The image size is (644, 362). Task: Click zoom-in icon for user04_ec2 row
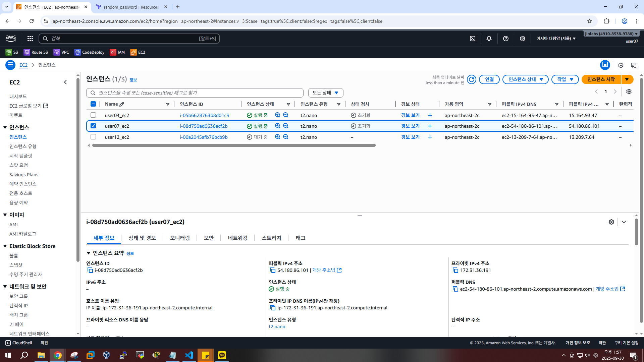coord(277,115)
